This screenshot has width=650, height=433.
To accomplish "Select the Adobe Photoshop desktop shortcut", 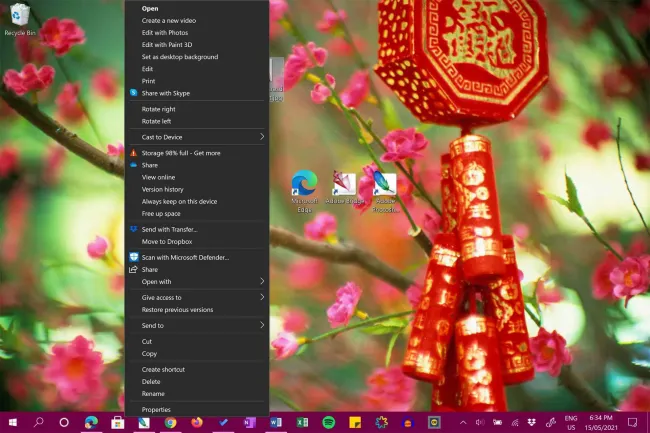I will [384, 186].
